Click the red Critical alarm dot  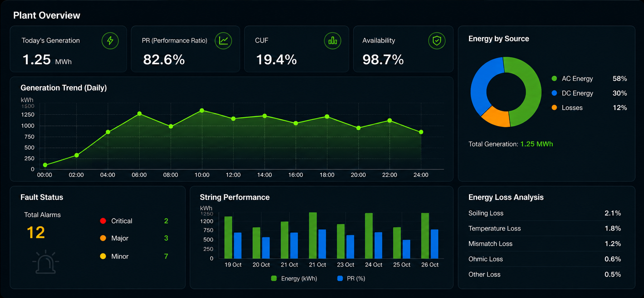point(103,221)
